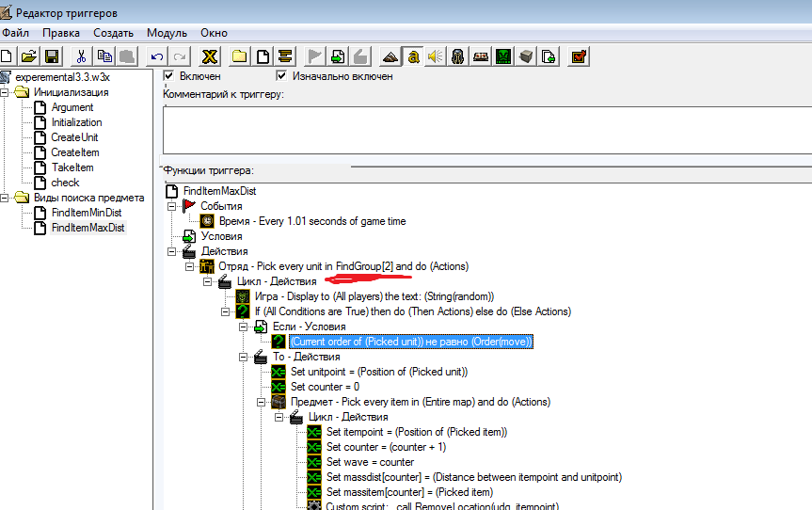Save the map with floppy icon
The height and width of the screenshot is (510, 812).
52,56
